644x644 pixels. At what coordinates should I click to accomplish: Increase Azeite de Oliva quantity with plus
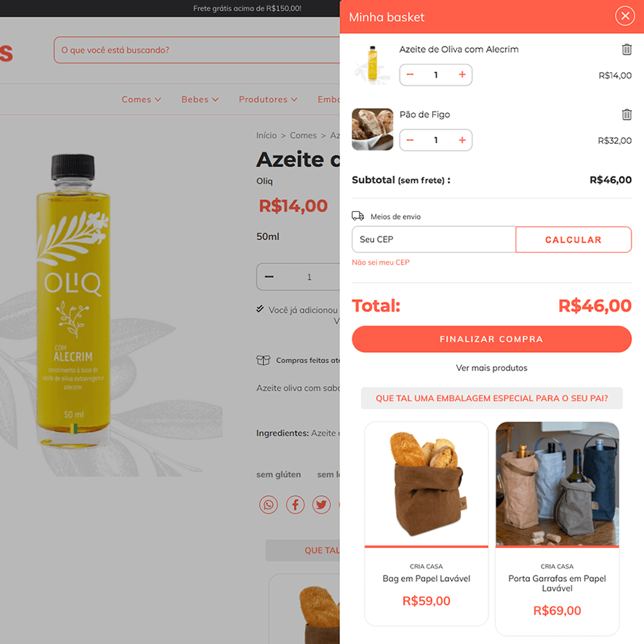point(462,74)
